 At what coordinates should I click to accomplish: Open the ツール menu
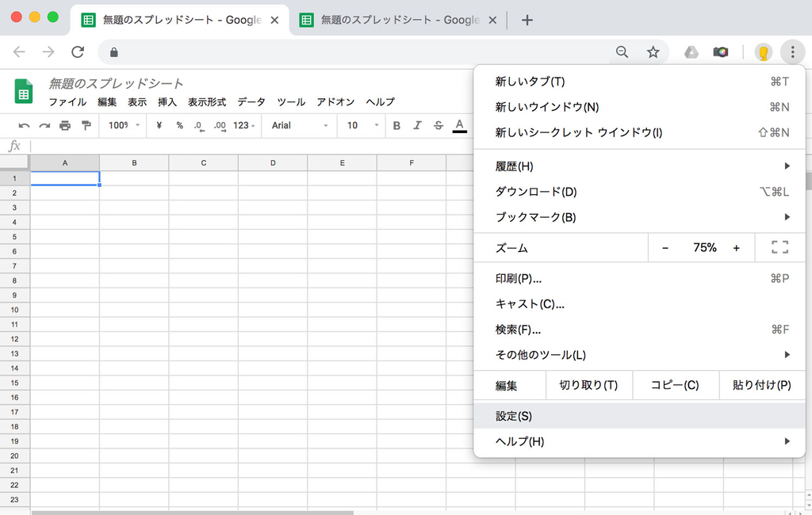(291, 102)
